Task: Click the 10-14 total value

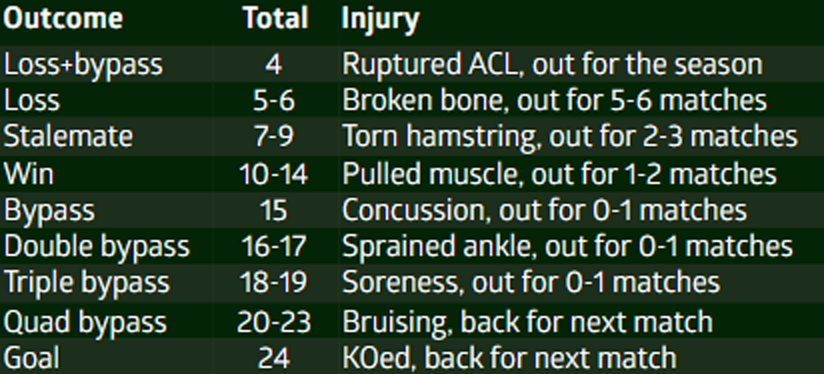Action: pyautogui.click(x=273, y=173)
